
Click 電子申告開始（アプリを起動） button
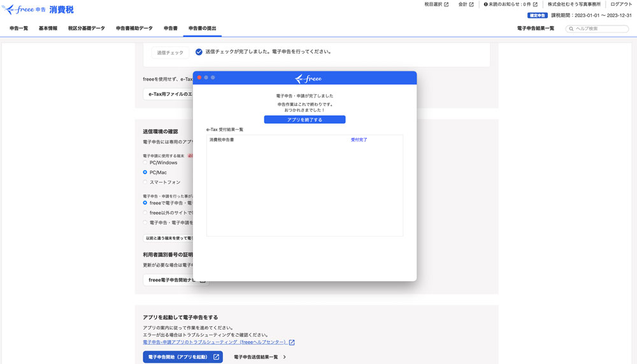click(x=182, y=358)
